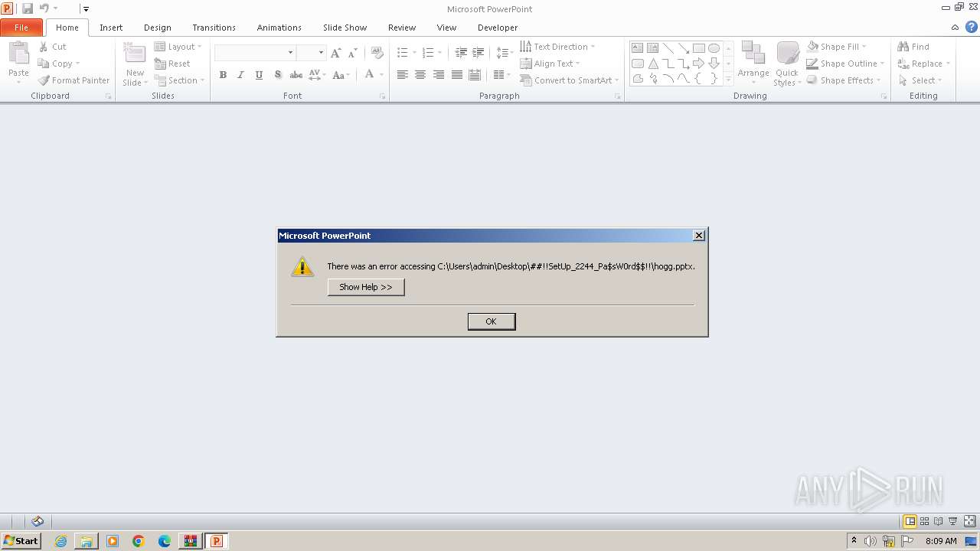The width and height of the screenshot is (980, 551).
Task: Click the Find command in Editing group
Action: click(x=913, y=47)
